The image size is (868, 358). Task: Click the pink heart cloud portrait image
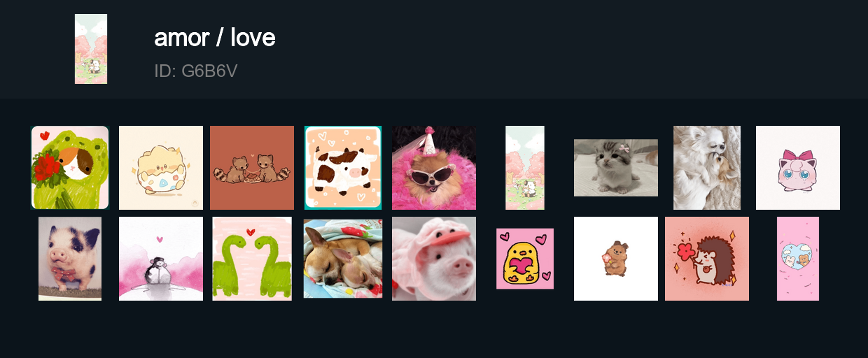(x=798, y=259)
